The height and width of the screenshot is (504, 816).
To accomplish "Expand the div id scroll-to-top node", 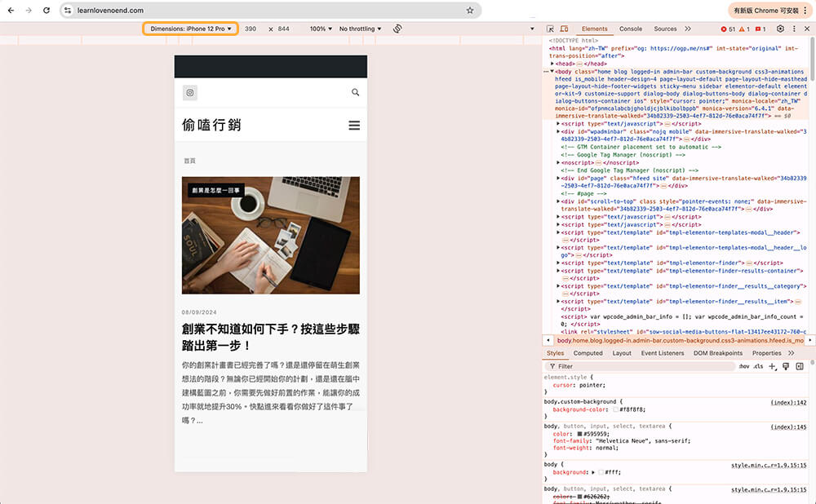I will [558, 201].
